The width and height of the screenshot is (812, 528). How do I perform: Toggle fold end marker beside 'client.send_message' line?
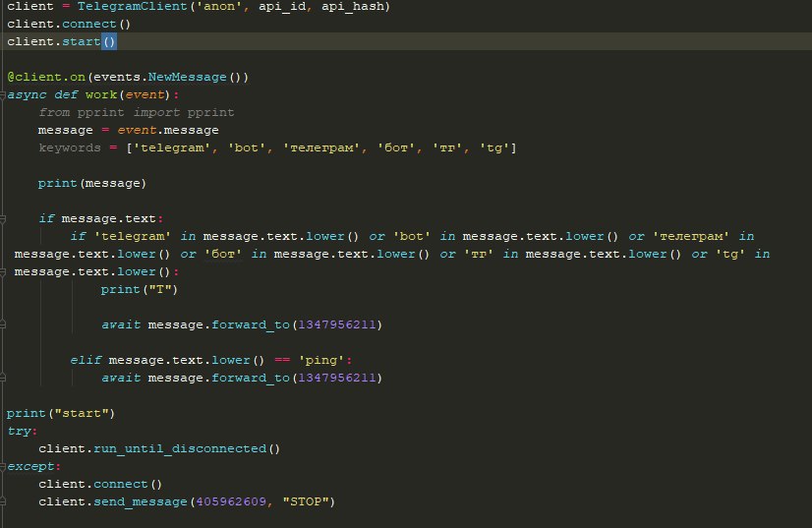click(3, 501)
